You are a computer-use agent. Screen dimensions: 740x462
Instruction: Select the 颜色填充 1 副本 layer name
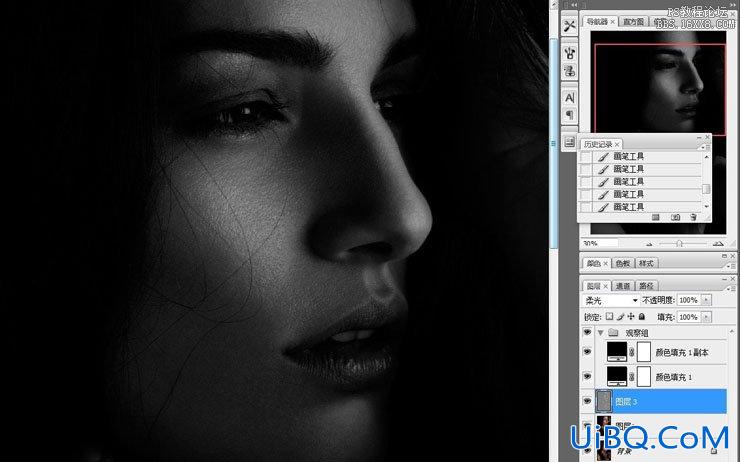(681, 353)
